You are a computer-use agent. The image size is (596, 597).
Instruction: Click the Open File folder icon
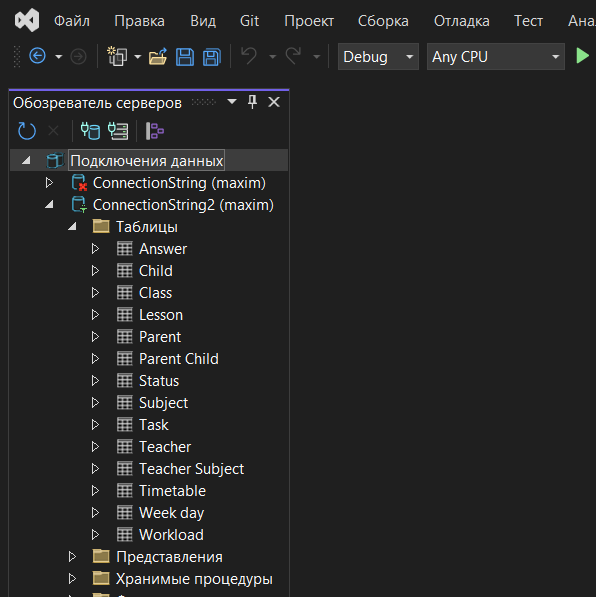(158, 56)
